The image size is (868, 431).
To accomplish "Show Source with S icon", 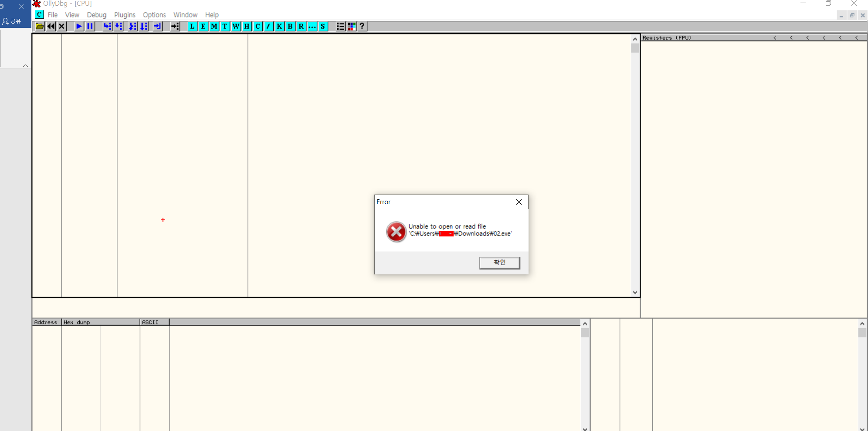I will click(323, 27).
